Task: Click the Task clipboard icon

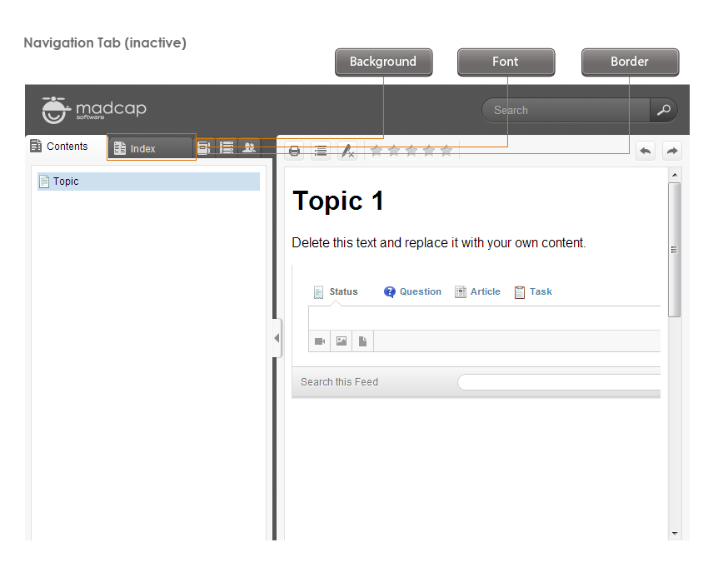Action: pos(520,292)
